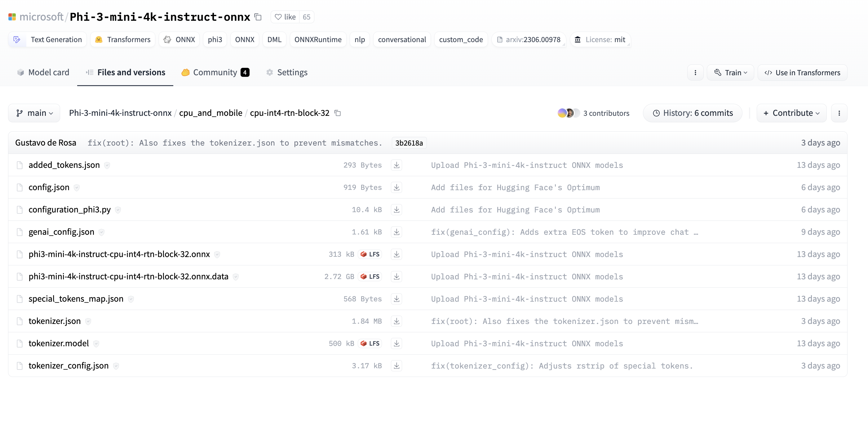The width and height of the screenshot is (868, 428).
Task: Open the latest commit message about tokenizer.json
Action: [x=235, y=143]
